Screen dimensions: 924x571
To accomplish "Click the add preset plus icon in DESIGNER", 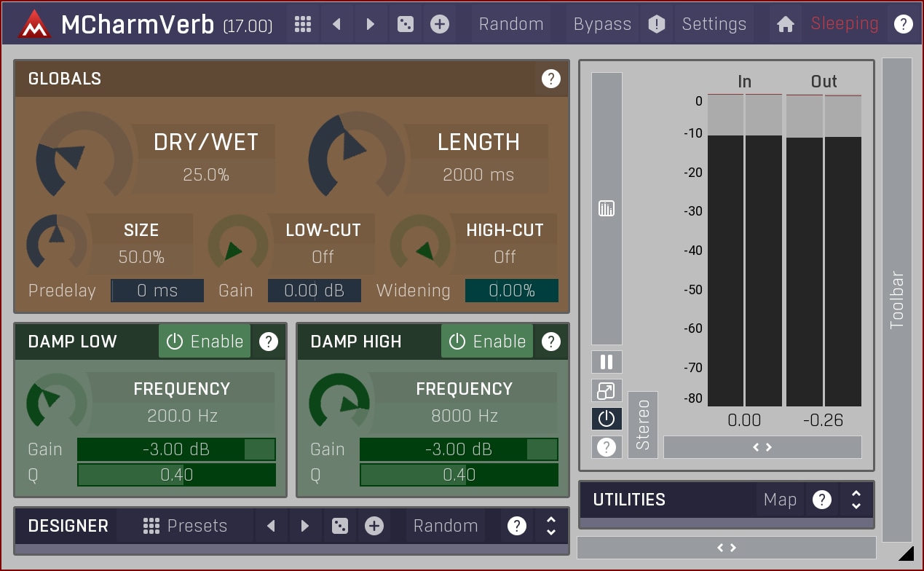I will (x=374, y=526).
